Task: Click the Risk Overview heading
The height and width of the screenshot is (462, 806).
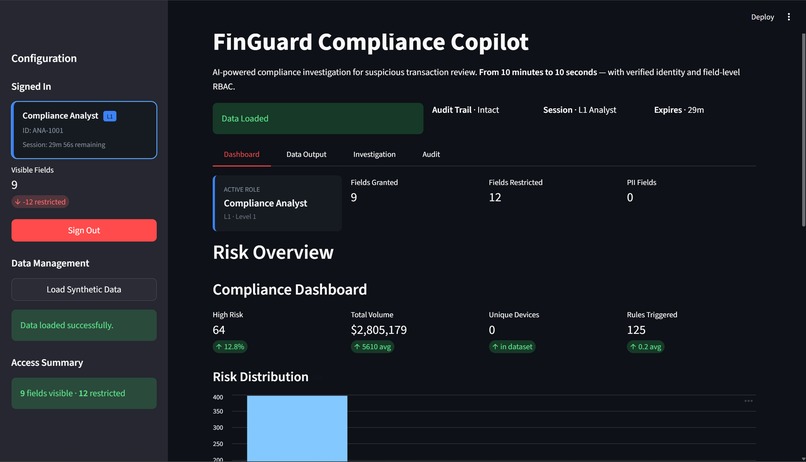Action: point(273,252)
